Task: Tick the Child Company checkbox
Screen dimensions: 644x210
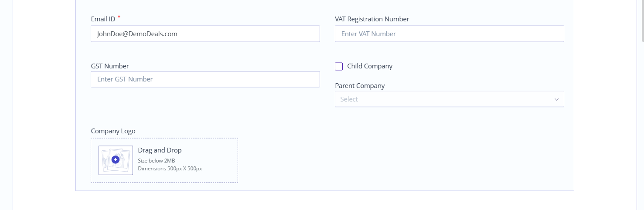Action: click(339, 66)
